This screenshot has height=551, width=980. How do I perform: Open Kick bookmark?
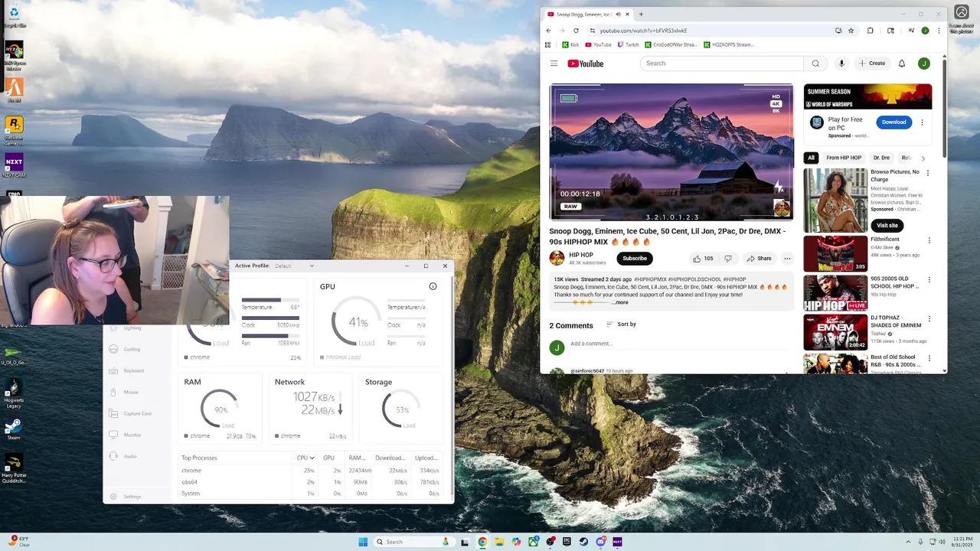570,44
